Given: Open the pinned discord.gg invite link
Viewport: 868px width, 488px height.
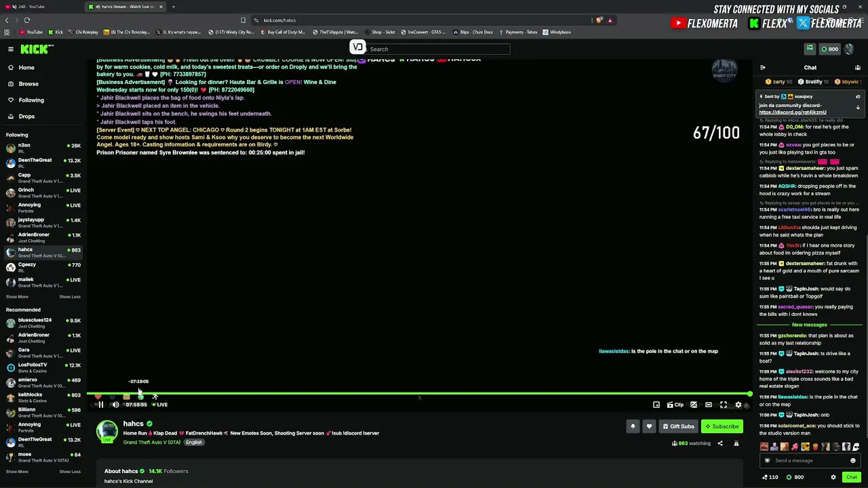Looking at the screenshot, I should click(793, 113).
